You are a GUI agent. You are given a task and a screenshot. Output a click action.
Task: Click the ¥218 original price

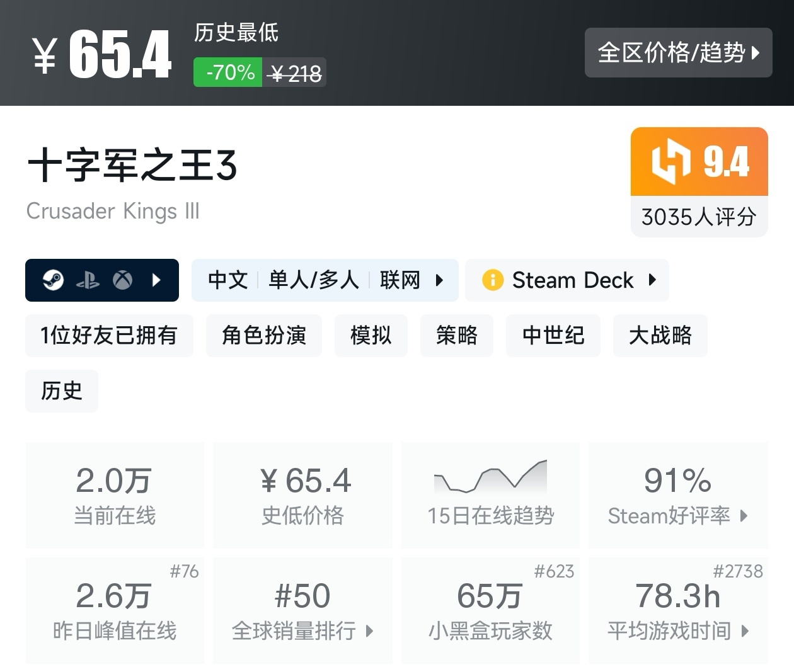294,74
